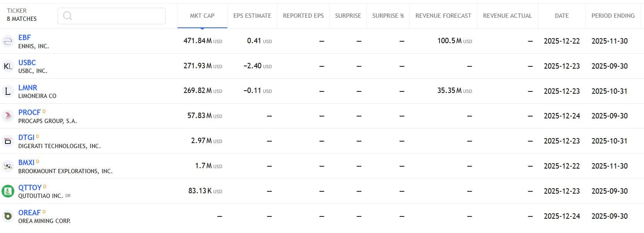This screenshot has height=233, width=644.
Task: Click the REPORTED EPS column header
Action: click(x=303, y=16)
